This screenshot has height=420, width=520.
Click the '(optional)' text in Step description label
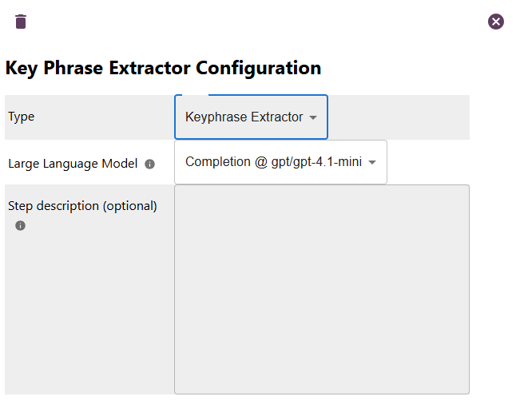pos(129,206)
